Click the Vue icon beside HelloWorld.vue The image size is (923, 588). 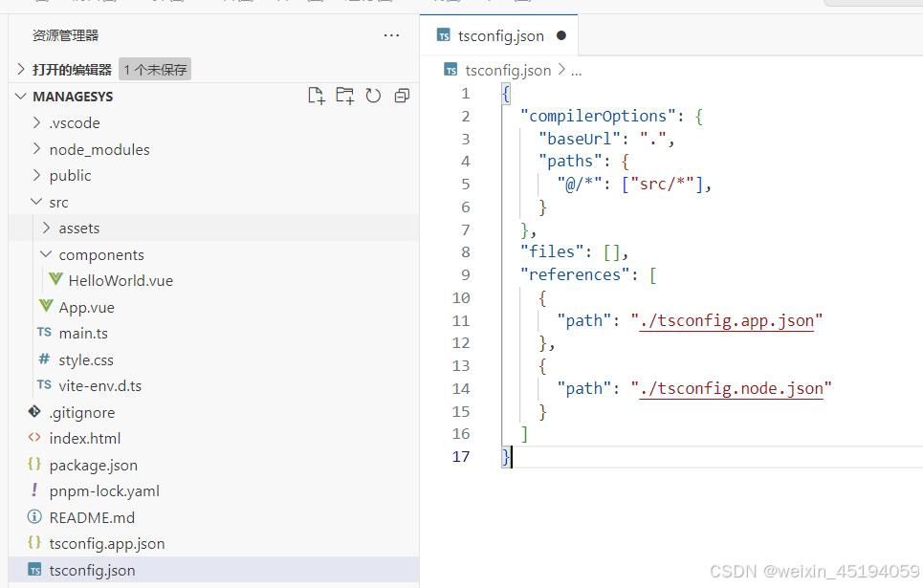click(x=55, y=279)
